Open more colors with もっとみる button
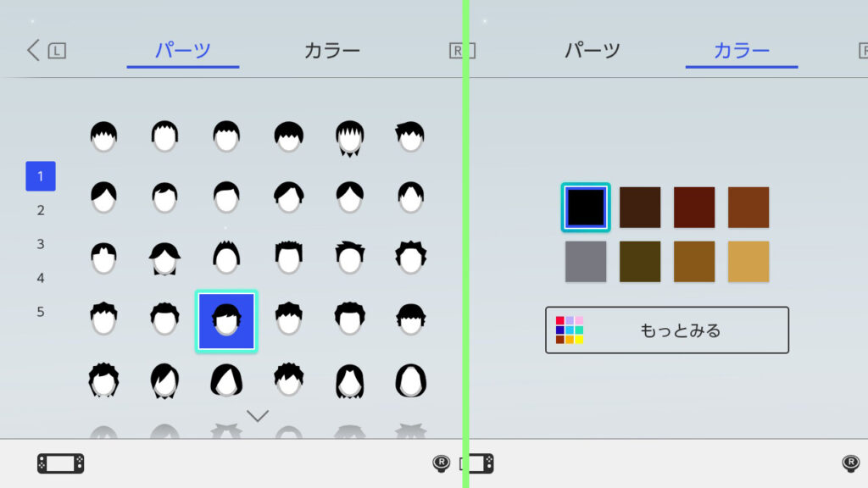 coord(667,330)
